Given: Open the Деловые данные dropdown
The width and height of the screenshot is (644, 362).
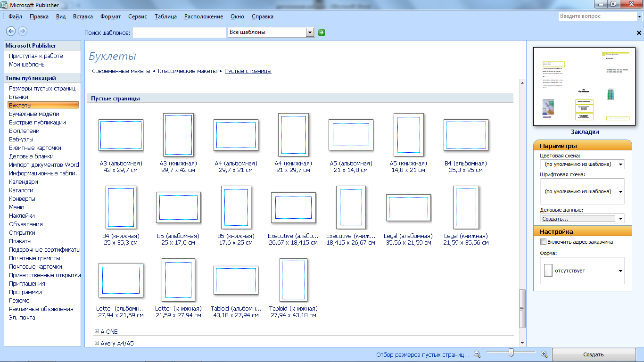Looking at the screenshot, I should [x=620, y=219].
